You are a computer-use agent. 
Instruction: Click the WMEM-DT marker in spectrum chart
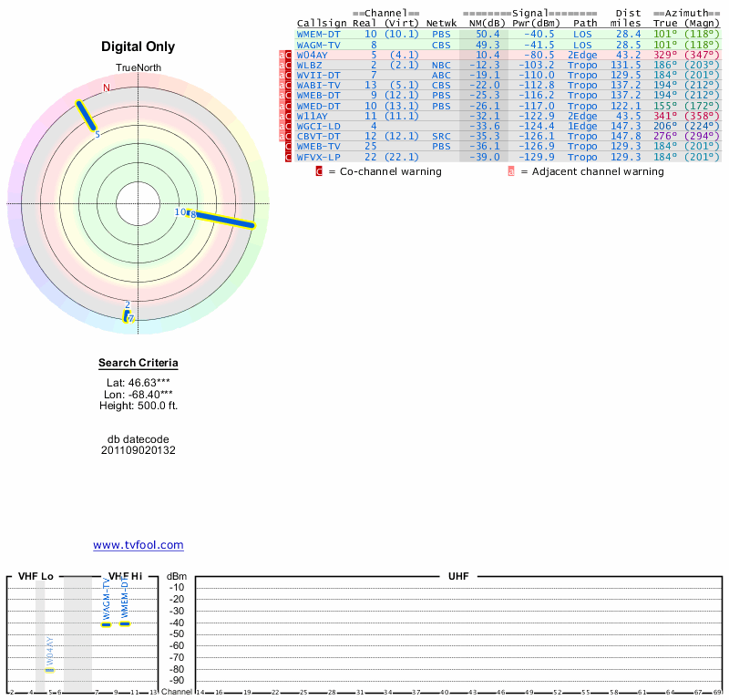click(125, 623)
